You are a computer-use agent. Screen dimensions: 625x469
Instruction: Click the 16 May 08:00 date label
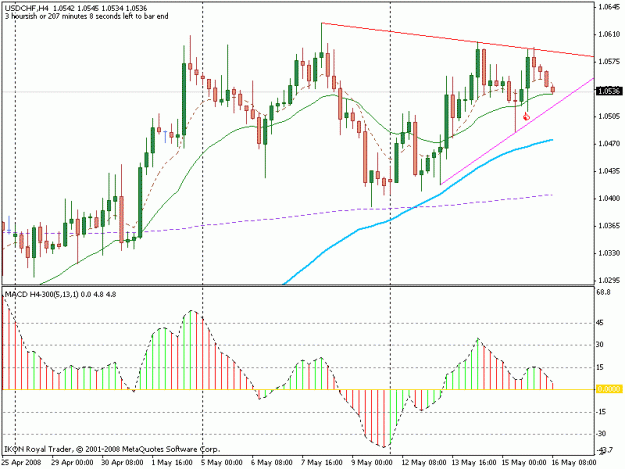574,462
